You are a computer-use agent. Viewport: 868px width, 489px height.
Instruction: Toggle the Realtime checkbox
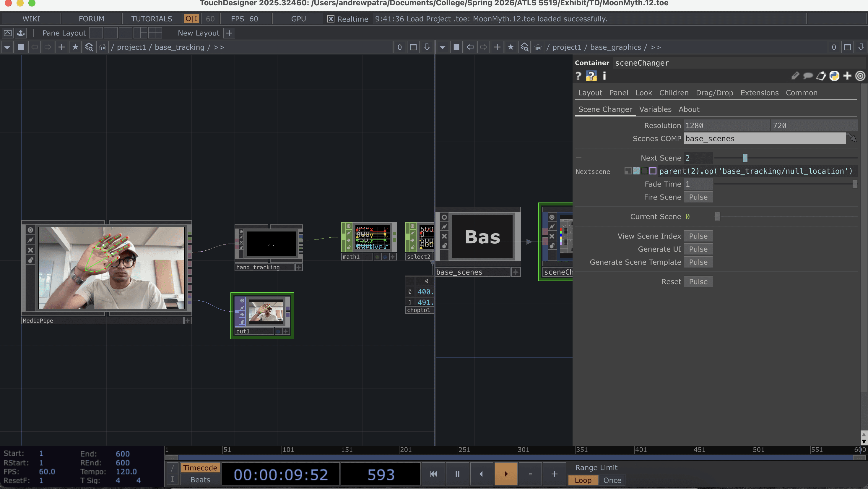331,19
